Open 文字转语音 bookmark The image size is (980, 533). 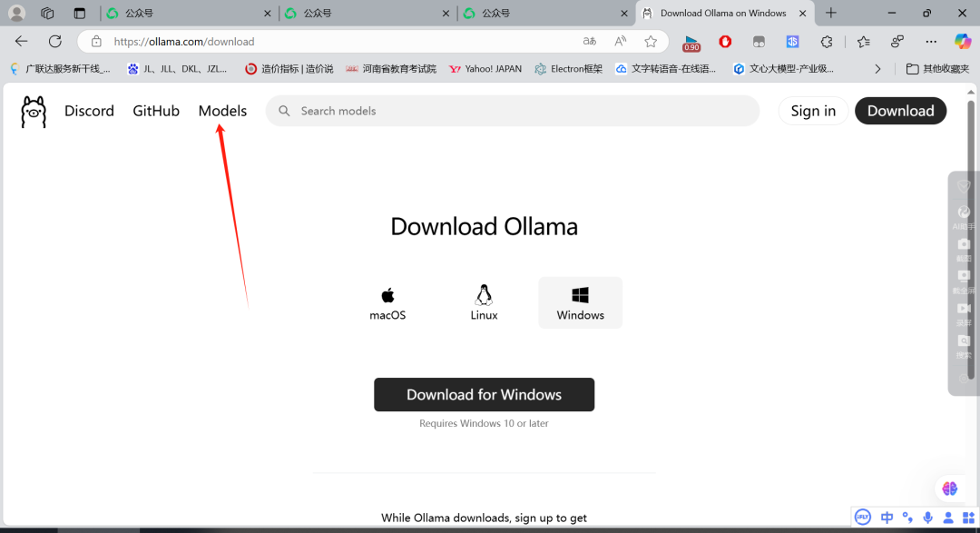click(x=666, y=69)
